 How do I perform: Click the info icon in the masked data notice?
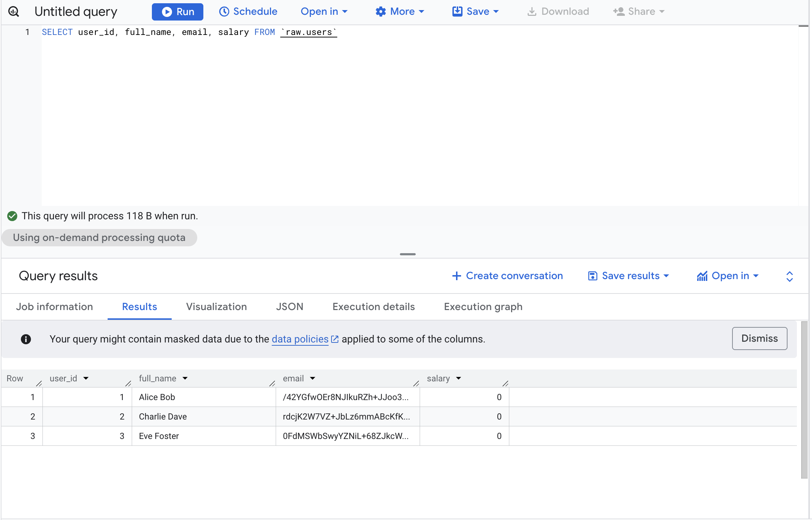(26, 339)
